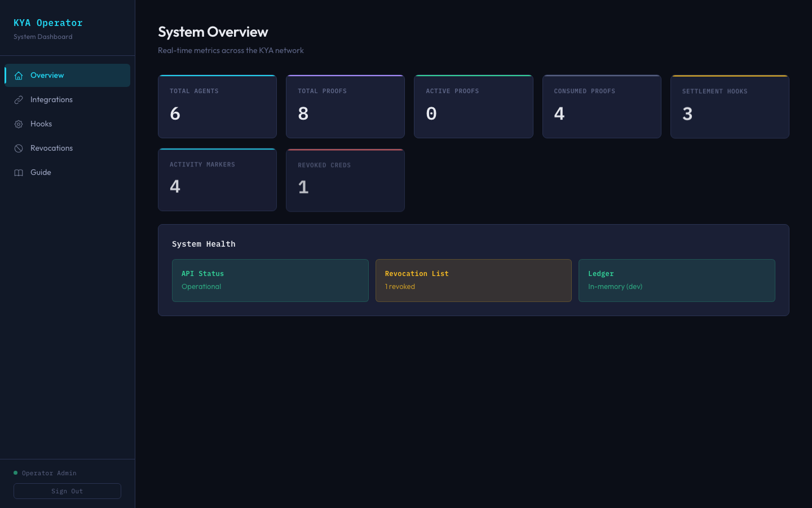Select the Ledger In-memory card

[677, 280]
